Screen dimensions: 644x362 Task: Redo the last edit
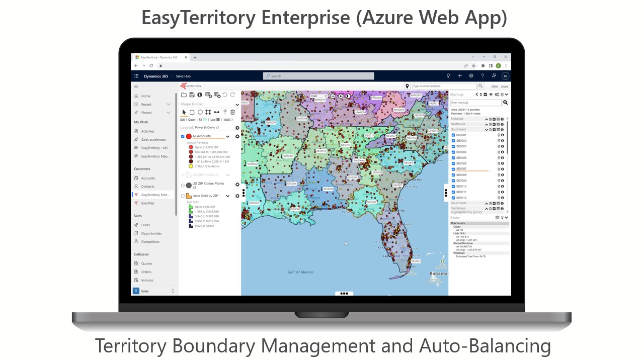[x=232, y=95]
